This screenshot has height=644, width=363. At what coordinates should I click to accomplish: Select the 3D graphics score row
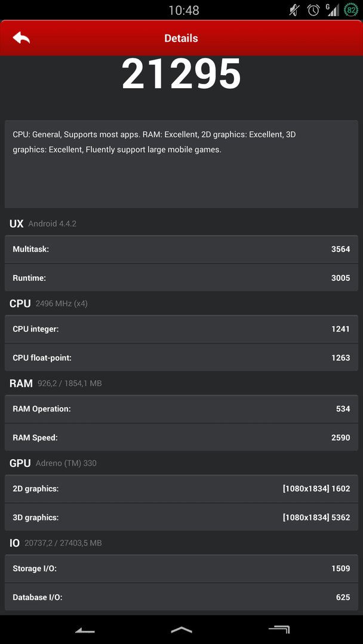(181, 517)
